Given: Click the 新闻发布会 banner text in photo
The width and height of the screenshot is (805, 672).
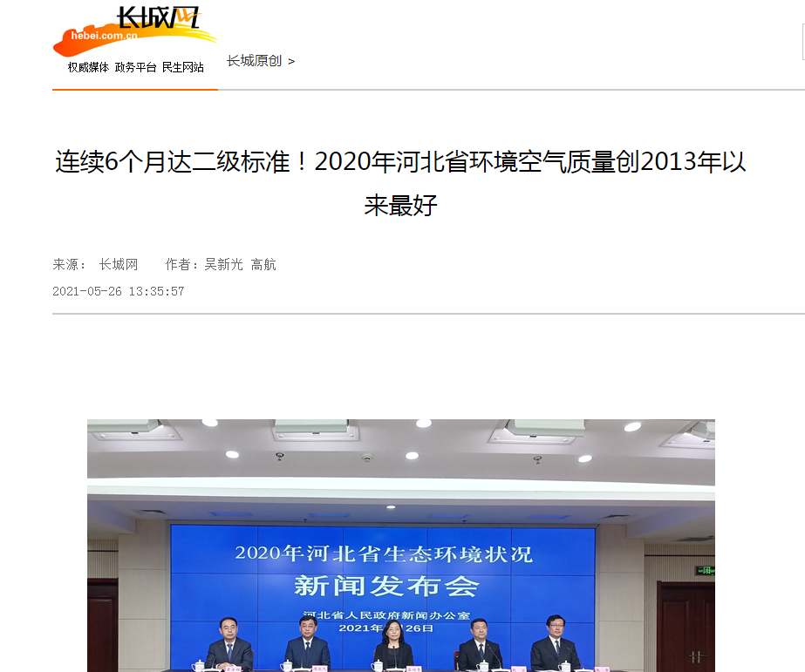Looking at the screenshot, I should [386, 586].
